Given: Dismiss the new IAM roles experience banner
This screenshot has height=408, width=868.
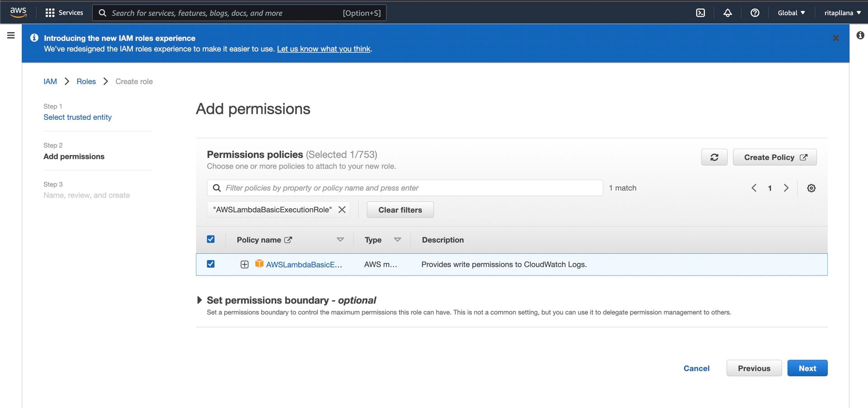Looking at the screenshot, I should [x=835, y=38].
